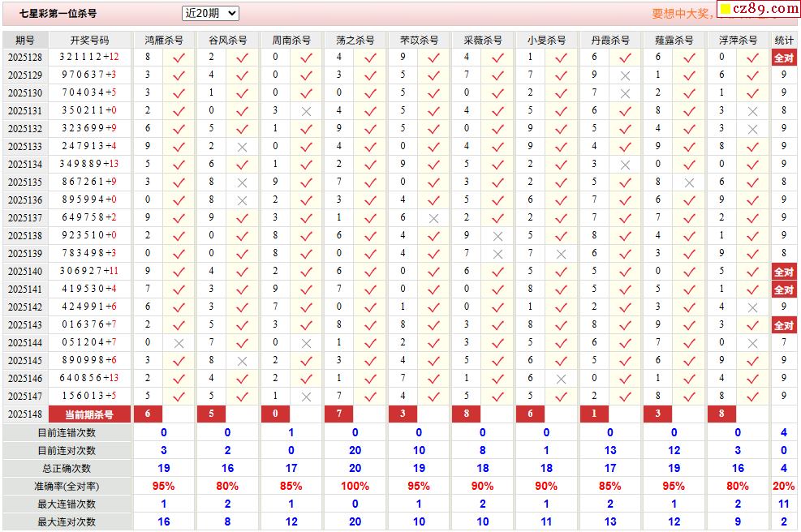Click the 20% accuracy value under 统计

tap(784, 486)
